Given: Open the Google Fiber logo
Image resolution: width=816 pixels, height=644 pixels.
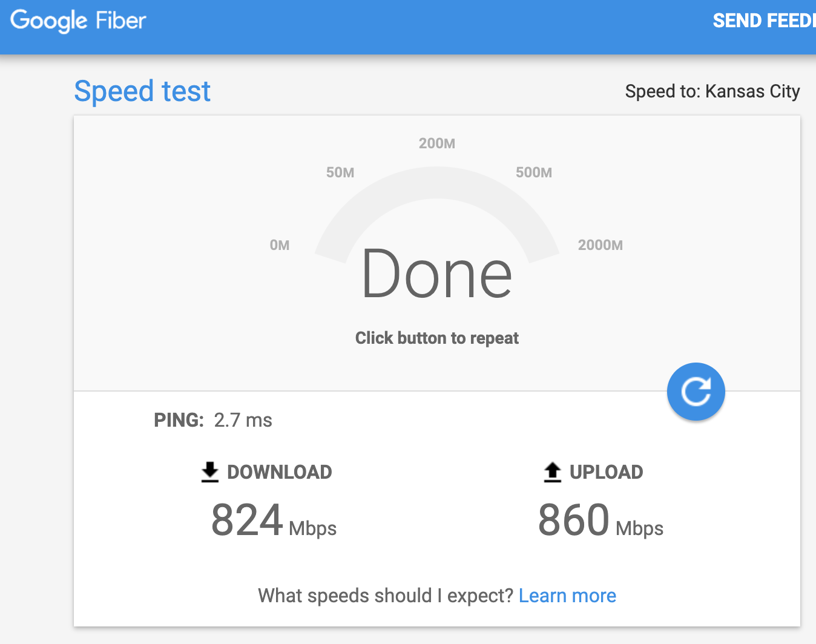Looking at the screenshot, I should coord(78,21).
